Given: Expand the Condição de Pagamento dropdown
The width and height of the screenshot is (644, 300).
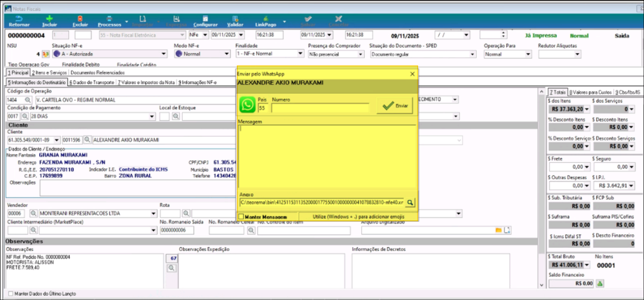Looking at the screenshot, I should point(152,116).
